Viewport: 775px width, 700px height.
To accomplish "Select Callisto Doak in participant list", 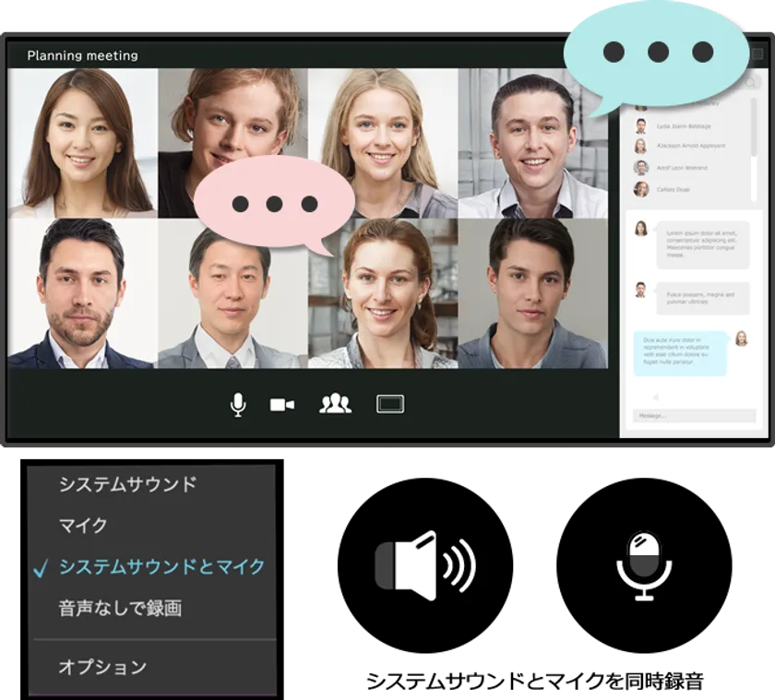I will pyautogui.click(x=672, y=189).
